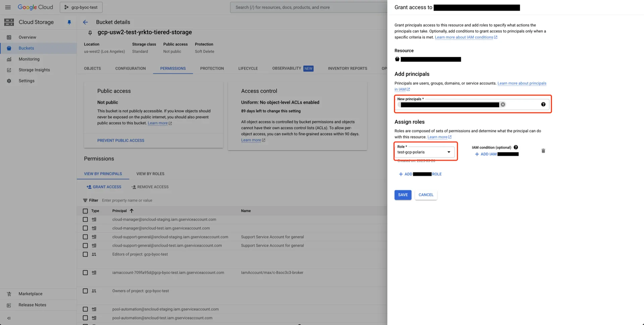Viewport: 644px width, 325px height.
Task: Click the Cloud Storage product icon
Action: pyautogui.click(x=9, y=22)
